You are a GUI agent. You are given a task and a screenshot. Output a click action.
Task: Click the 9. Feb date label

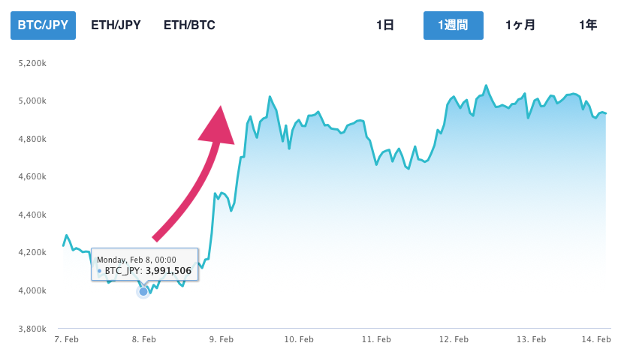tap(222, 339)
